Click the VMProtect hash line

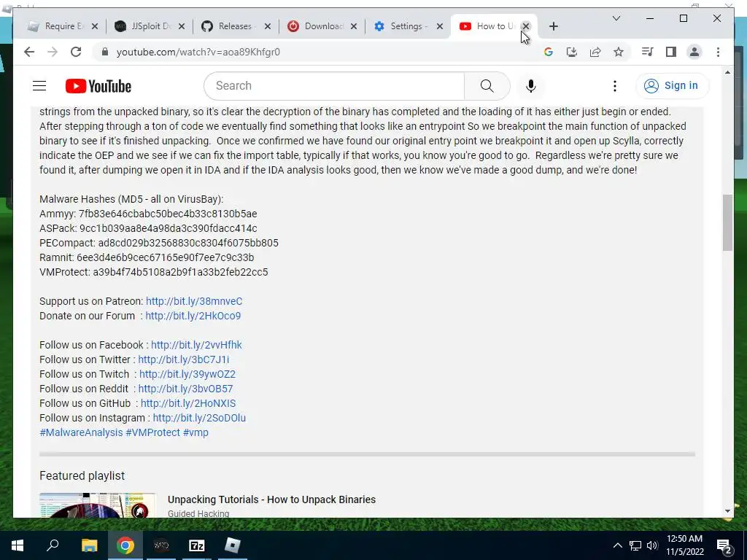click(x=153, y=273)
